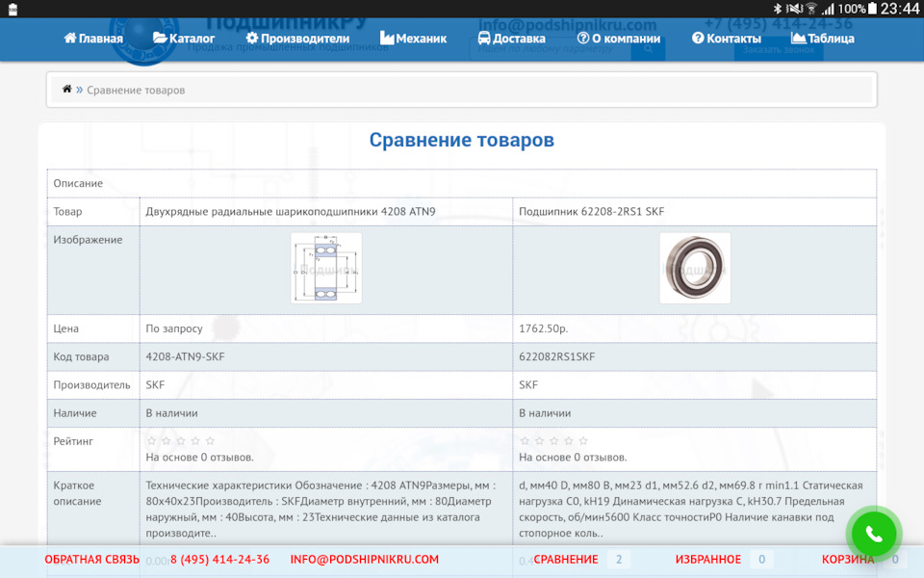Click the Wi-Fi status bar icon
This screenshot has width=924, height=578.
(x=811, y=9)
